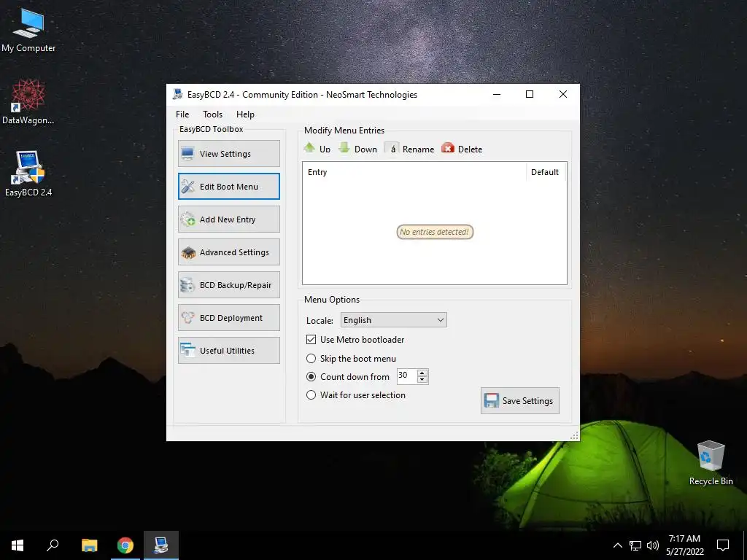
Task: Open the Tools menu
Action: (x=212, y=114)
